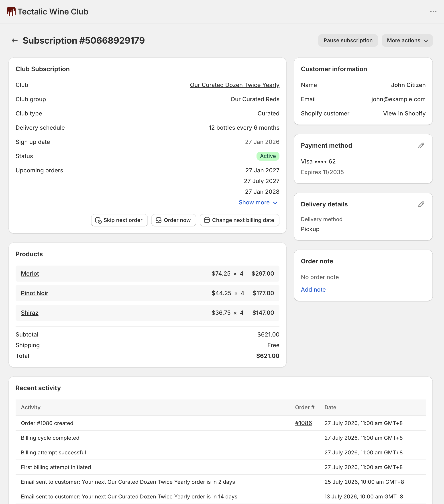Click the upcoming order 27 July 2027
Screen dimensions: 444x504
261,181
